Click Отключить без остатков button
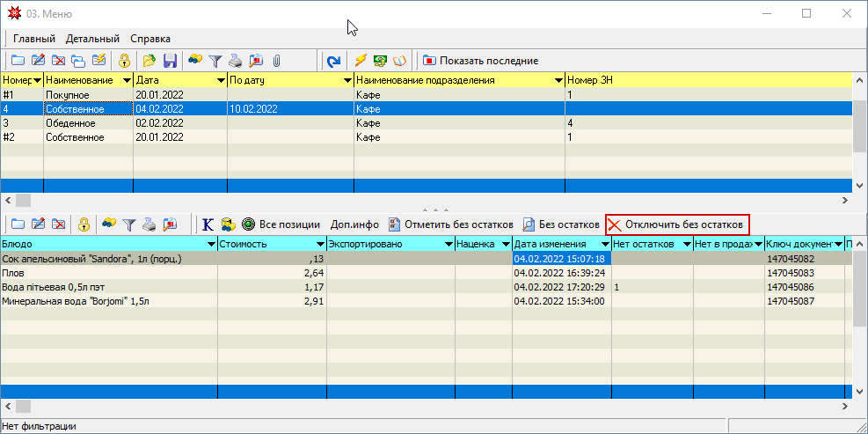Image resolution: width=868 pixels, height=434 pixels. click(677, 224)
